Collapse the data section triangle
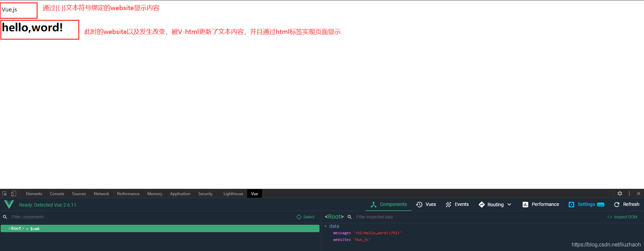The image size is (644, 251). point(326,226)
